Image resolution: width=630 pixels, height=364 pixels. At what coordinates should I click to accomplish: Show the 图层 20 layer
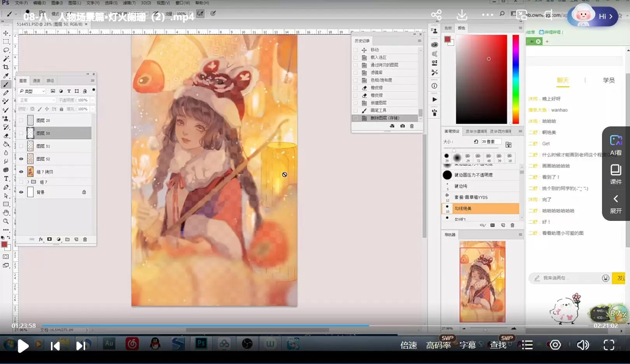pos(21,121)
